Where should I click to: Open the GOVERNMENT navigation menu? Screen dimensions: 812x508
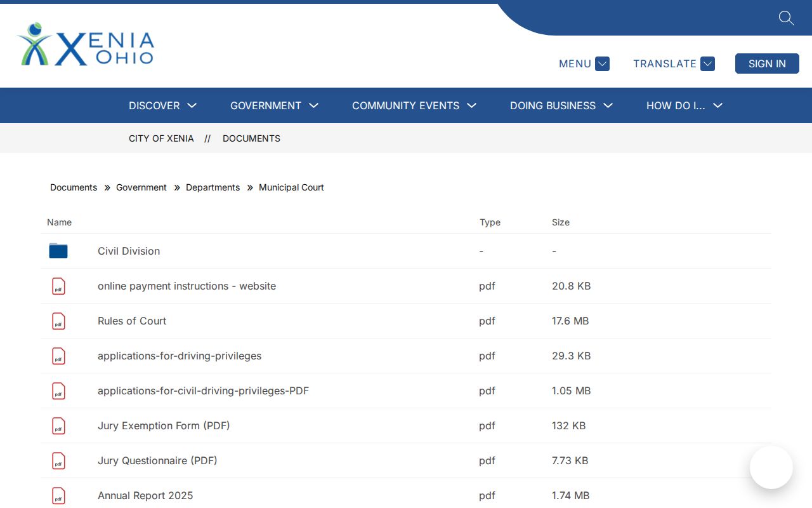click(x=274, y=105)
